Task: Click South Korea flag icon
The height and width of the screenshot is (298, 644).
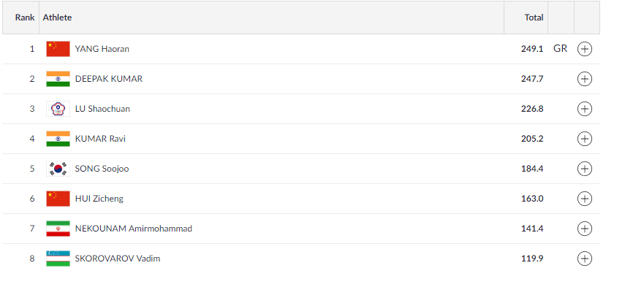Action: point(58,169)
